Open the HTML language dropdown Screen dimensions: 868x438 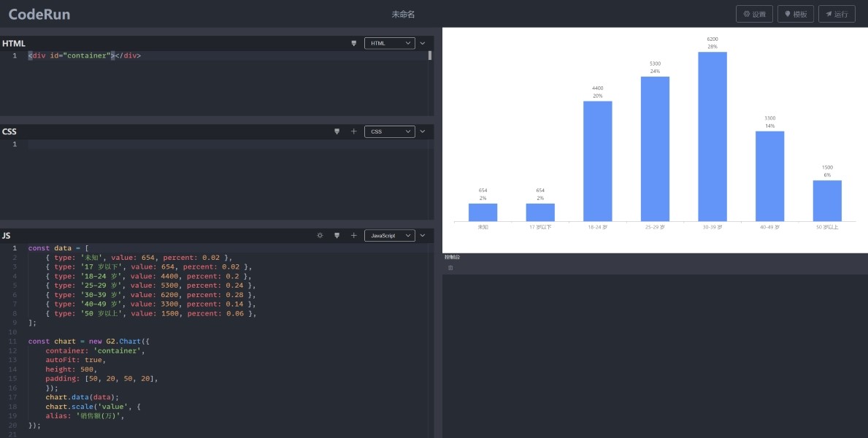pyautogui.click(x=389, y=43)
